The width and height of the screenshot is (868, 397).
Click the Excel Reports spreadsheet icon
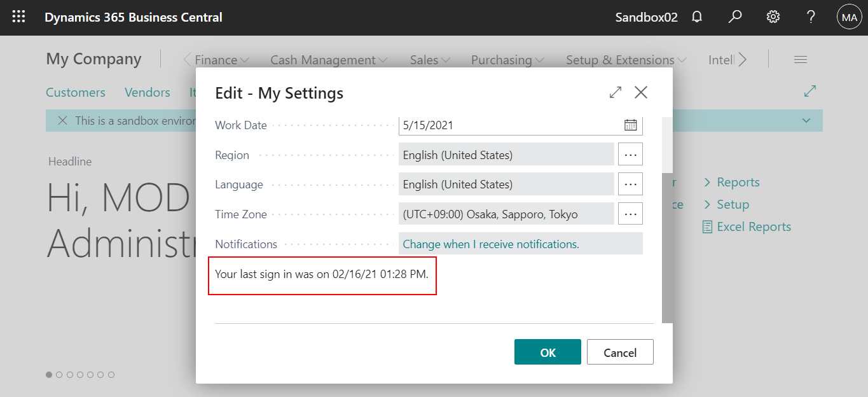point(707,226)
